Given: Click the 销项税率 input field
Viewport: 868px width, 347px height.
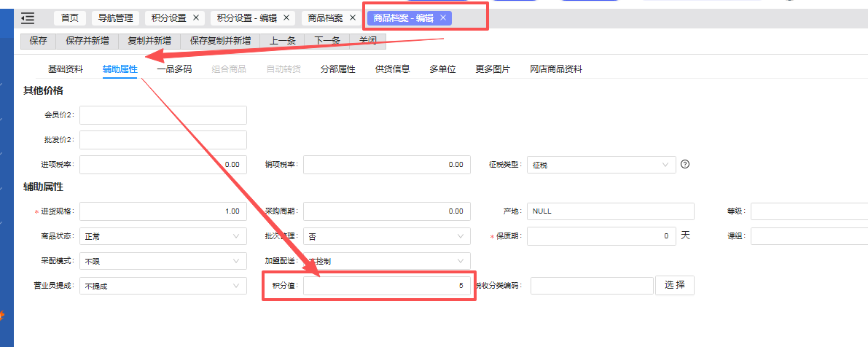Looking at the screenshot, I should coord(387,164).
